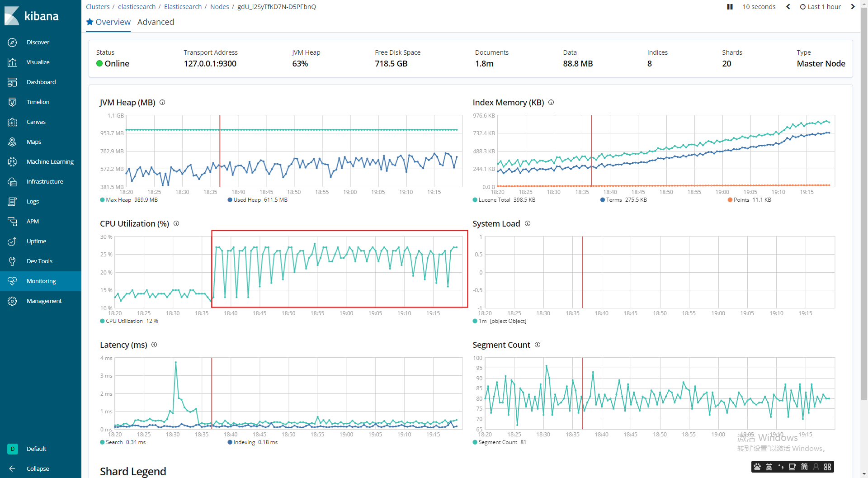Click the IME language indicator 英
The image size is (868, 478).
[x=769, y=467]
